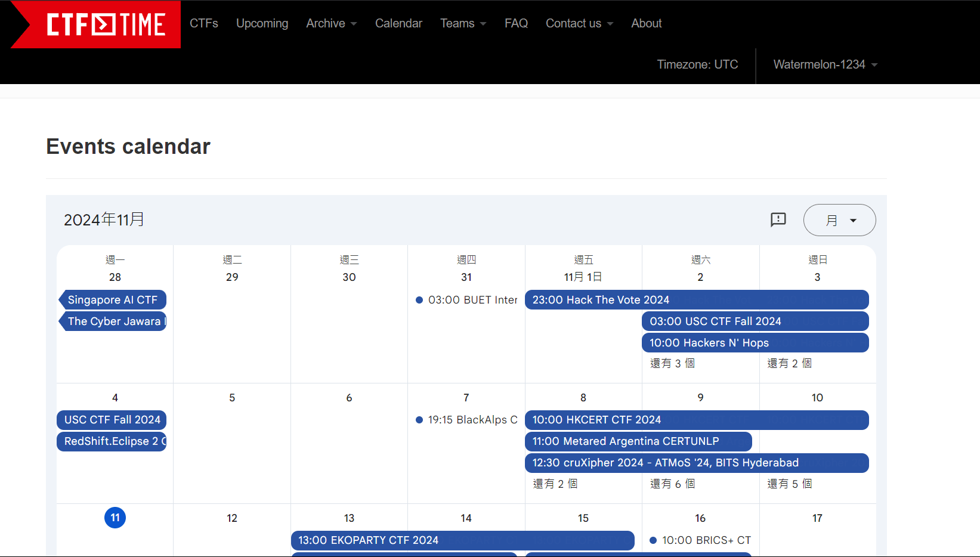Click day number 7
Image resolution: width=980 pixels, height=557 pixels.
(x=466, y=398)
